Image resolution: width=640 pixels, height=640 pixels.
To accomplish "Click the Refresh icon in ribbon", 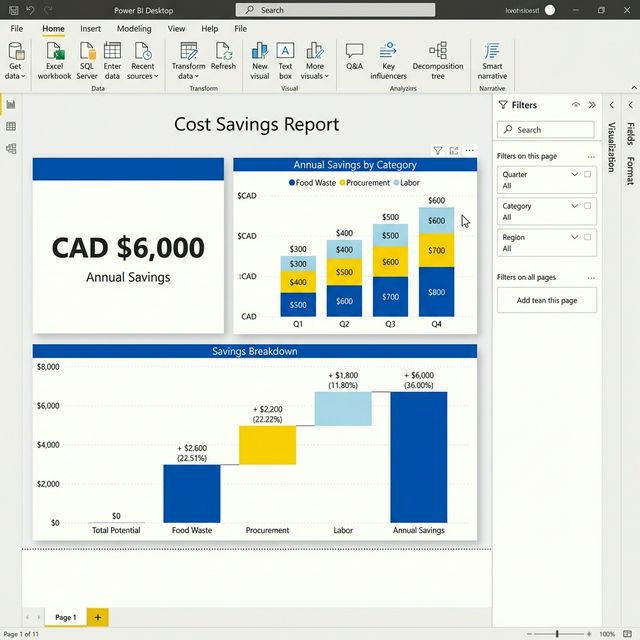I will 223,51.
